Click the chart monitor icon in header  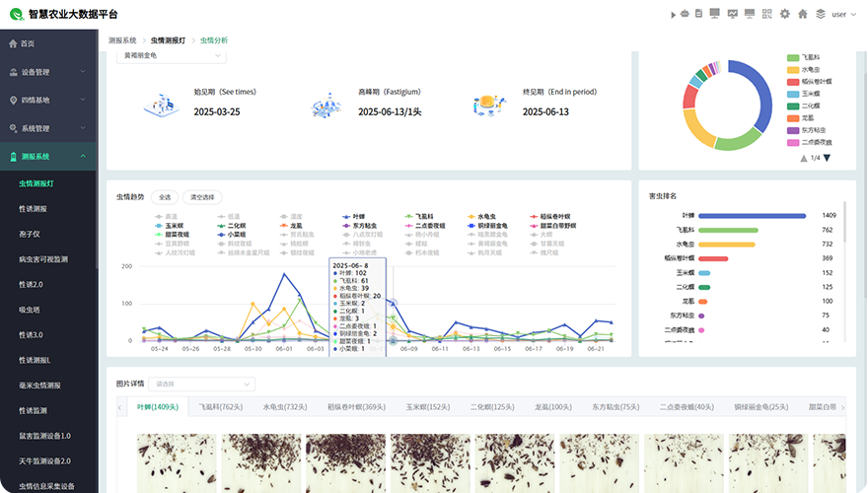pos(733,14)
